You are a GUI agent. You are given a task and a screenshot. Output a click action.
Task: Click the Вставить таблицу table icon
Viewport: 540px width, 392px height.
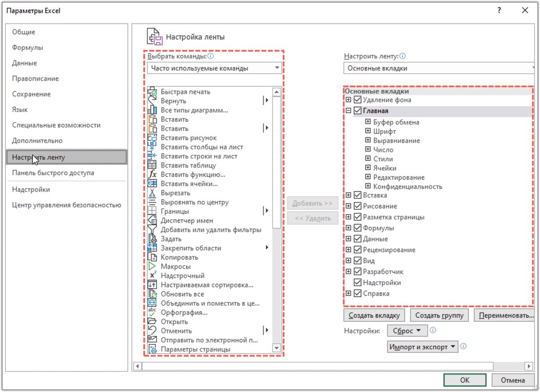(152, 166)
